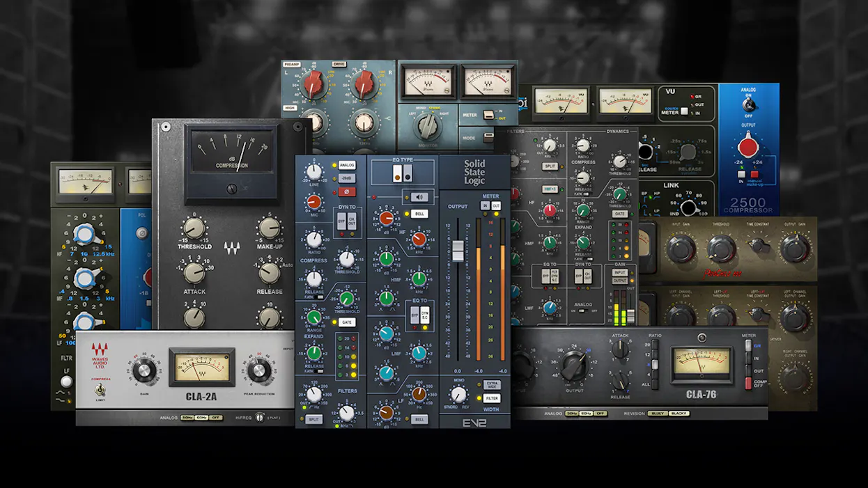This screenshot has width=868, height=488.
Task: Enable the GATE button in the expander section
Action: tap(347, 321)
